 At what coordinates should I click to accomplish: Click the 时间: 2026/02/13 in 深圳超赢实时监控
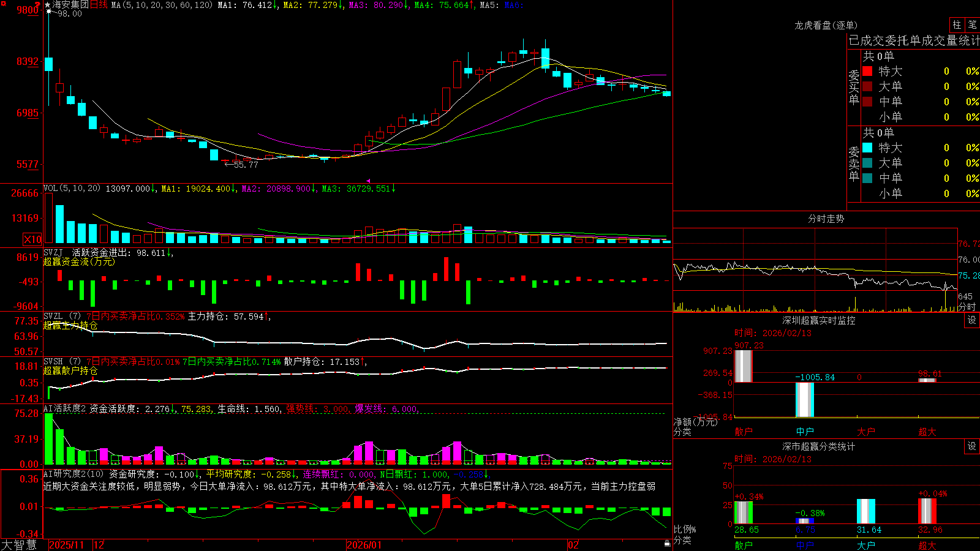[x=773, y=333]
